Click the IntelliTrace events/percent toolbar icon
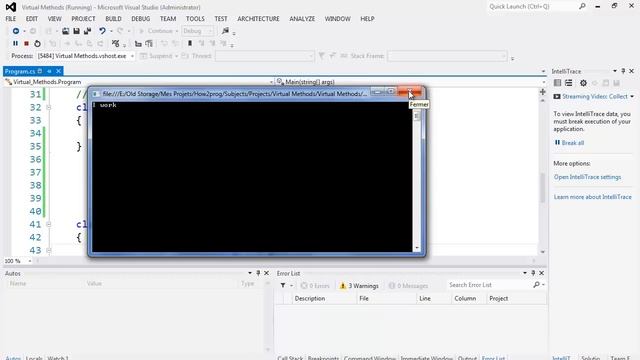 tap(116, 43)
